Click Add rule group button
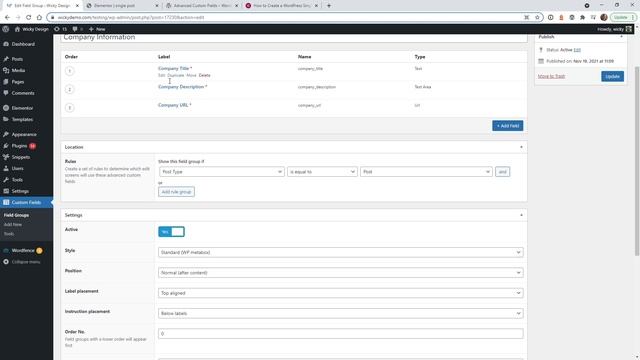 tap(176, 192)
